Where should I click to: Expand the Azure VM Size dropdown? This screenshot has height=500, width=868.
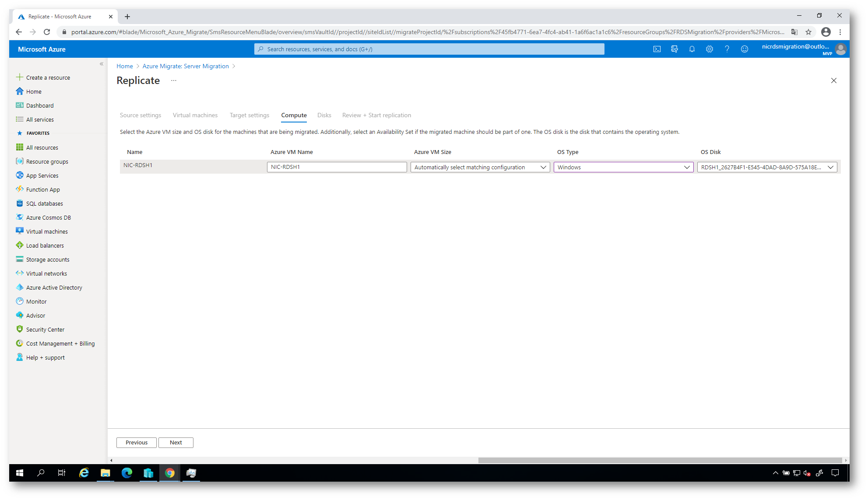tap(480, 167)
